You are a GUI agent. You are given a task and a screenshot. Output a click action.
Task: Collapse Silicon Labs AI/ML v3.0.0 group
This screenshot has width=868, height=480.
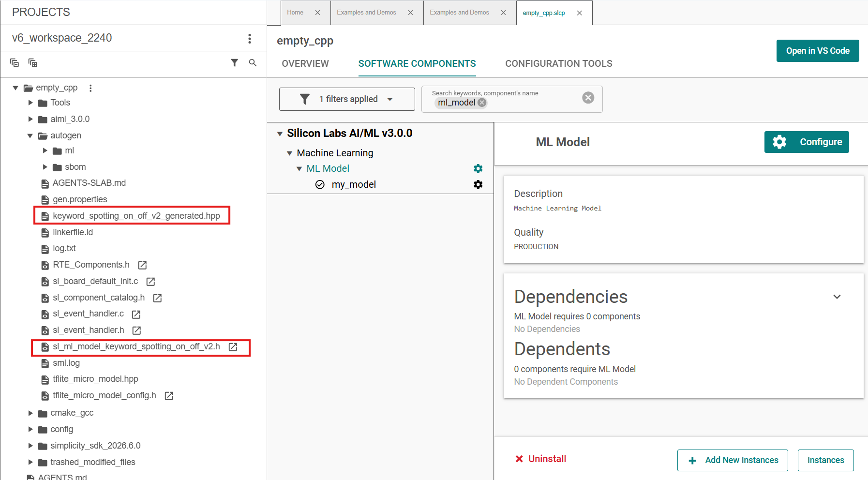tap(280, 134)
